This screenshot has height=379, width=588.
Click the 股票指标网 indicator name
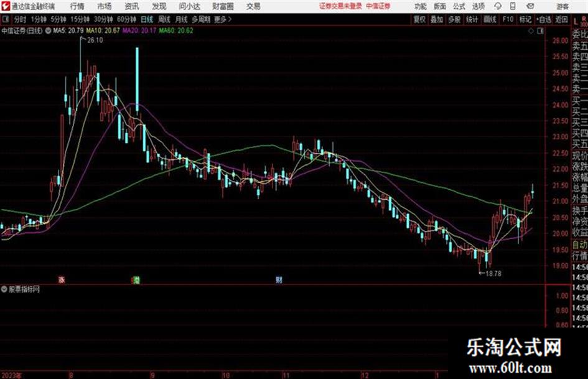[x=24, y=289]
